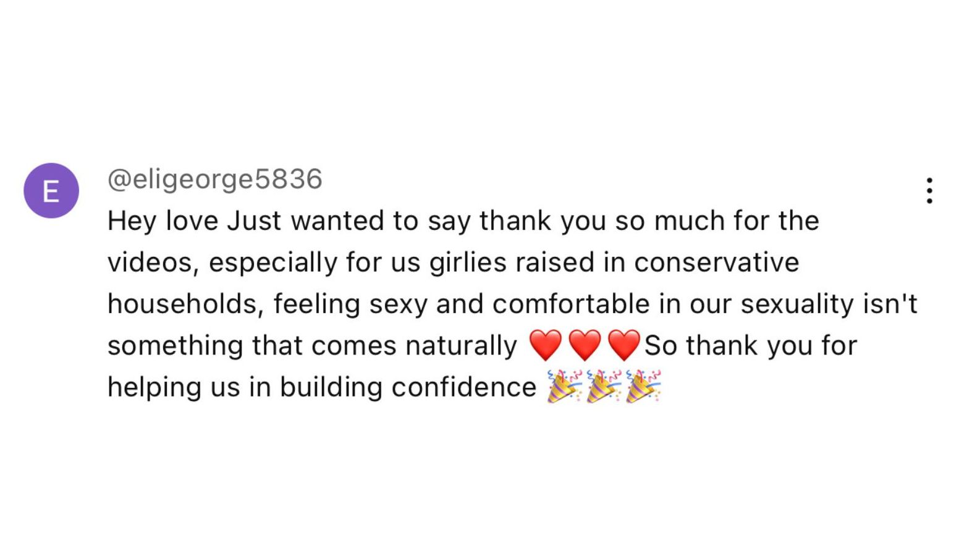
Task: Click the word 'households,' in the comment
Action: (185, 304)
